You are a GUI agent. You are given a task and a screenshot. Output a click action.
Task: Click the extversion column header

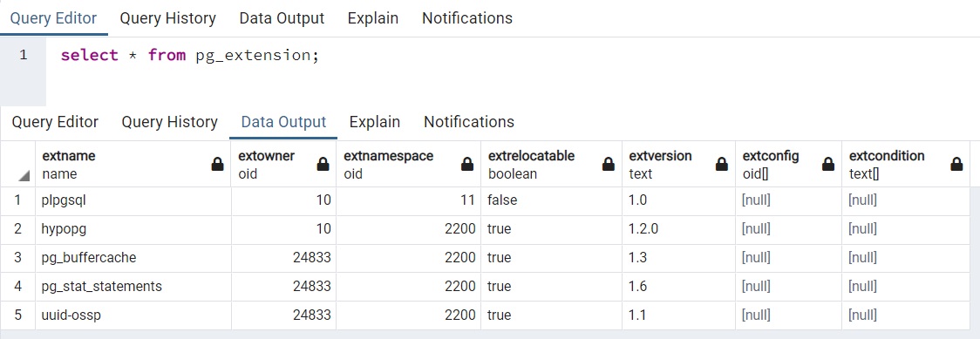pyautogui.click(x=678, y=164)
